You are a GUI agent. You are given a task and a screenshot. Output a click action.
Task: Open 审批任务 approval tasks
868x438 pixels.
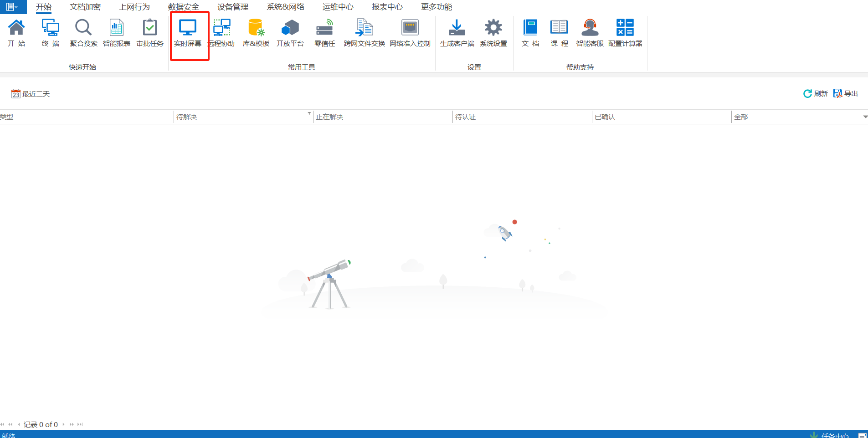[150, 33]
